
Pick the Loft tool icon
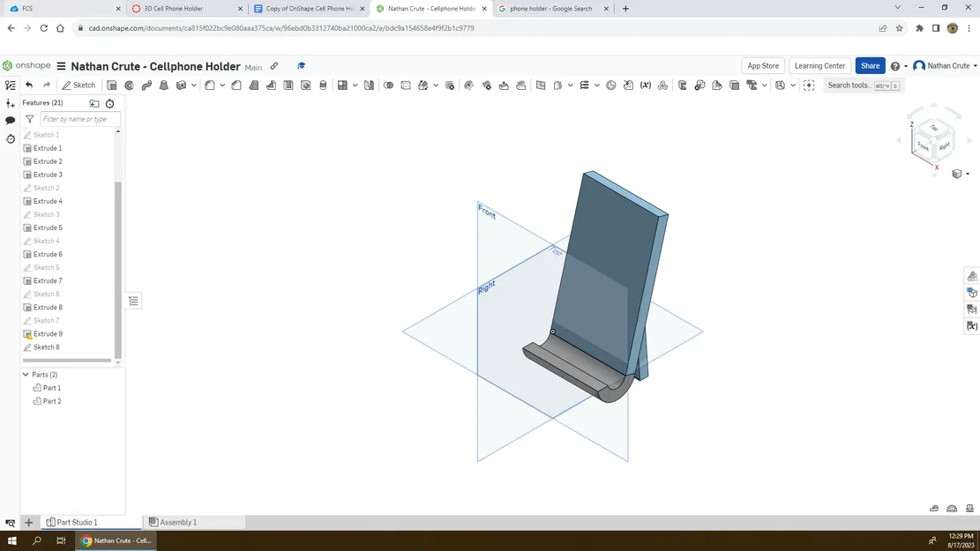pyautogui.click(x=164, y=85)
